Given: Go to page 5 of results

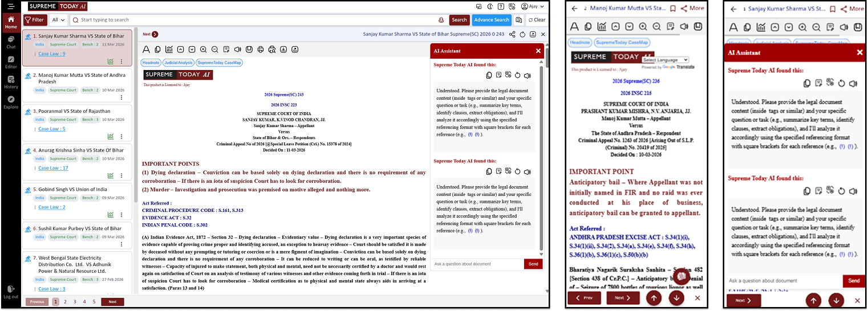Looking at the screenshot, I should [x=94, y=302].
